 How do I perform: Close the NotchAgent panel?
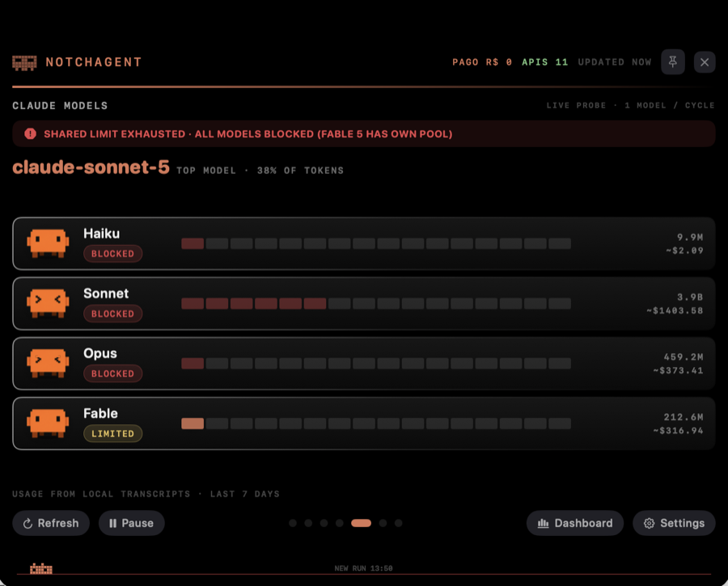click(x=705, y=61)
